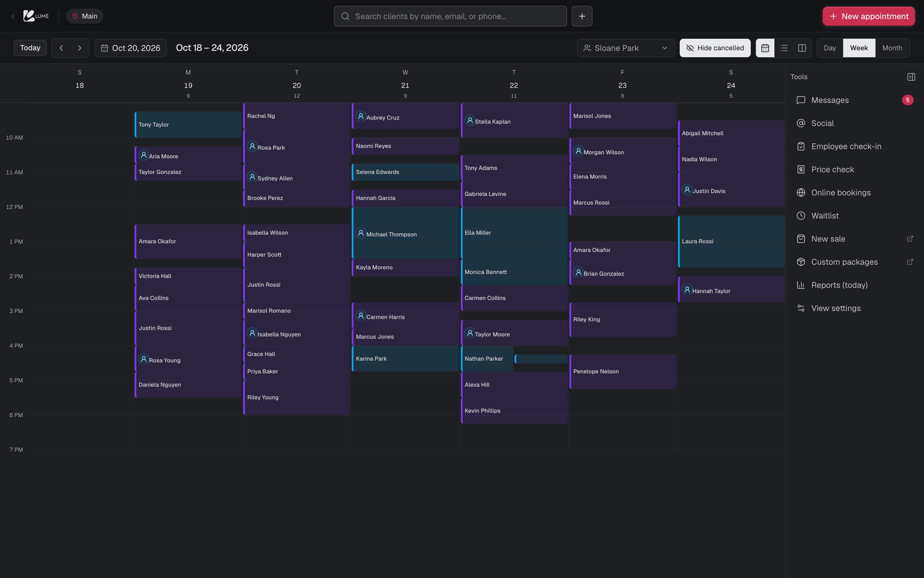924x578 pixels.
Task: Open the Oct 20, 2026 date picker
Action: pyautogui.click(x=130, y=48)
